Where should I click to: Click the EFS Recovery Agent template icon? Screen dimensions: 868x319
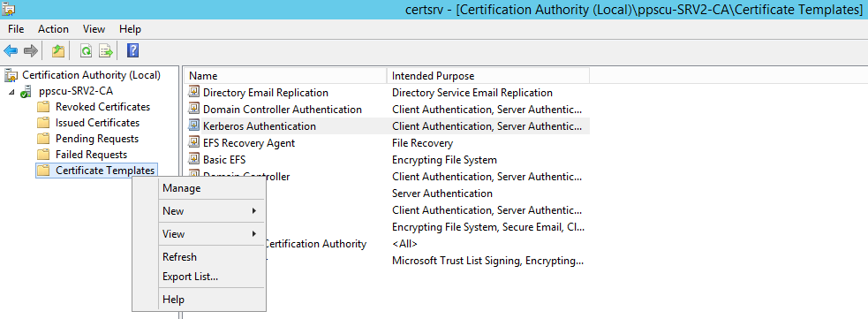pos(193,143)
